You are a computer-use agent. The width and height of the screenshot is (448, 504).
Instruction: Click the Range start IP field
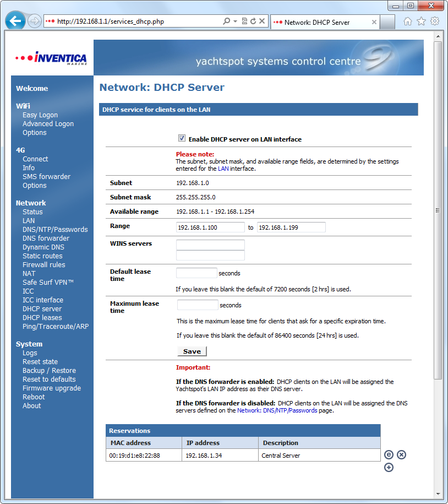(x=210, y=227)
